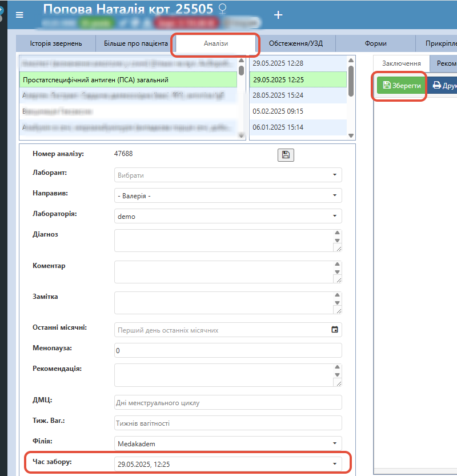Screen dimensions: 457x476
Task: Click the analysis list scrollbar down arrow
Action: [241, 135]
